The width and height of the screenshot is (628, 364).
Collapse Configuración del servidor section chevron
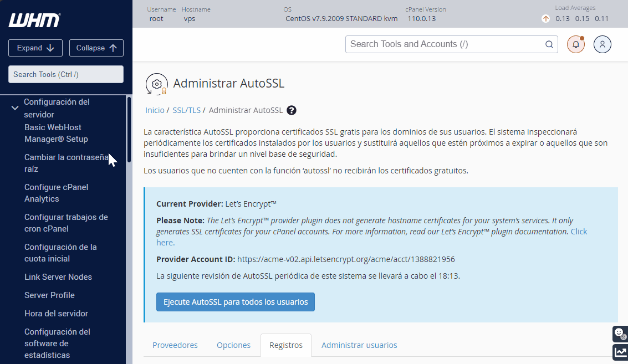[15, 107]
